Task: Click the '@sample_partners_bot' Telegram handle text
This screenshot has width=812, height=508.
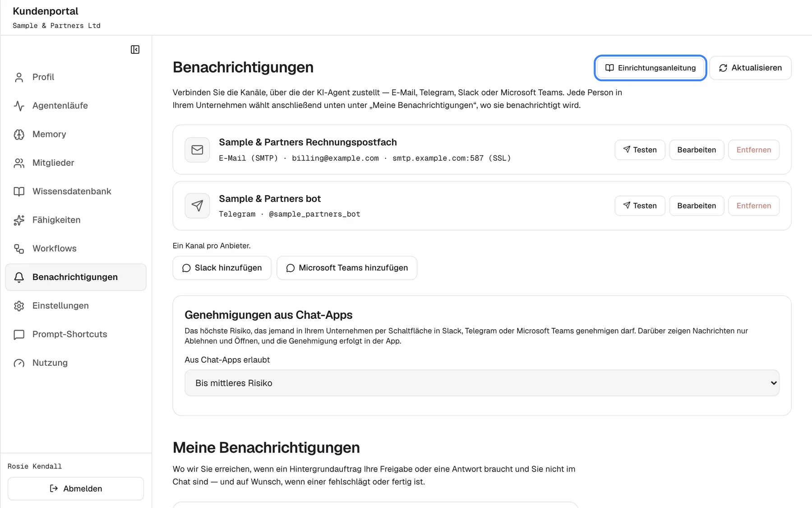Action: click(x=314, y=214)
